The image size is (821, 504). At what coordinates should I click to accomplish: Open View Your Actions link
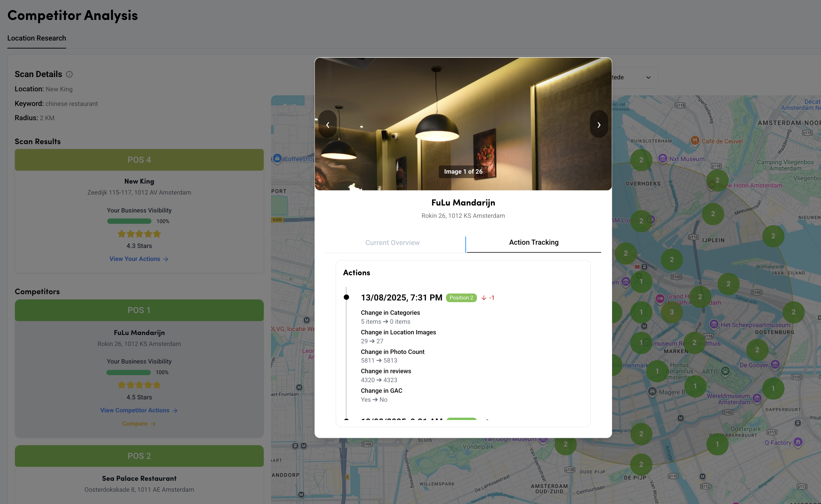pyautogui.click(x=139, y=259)
